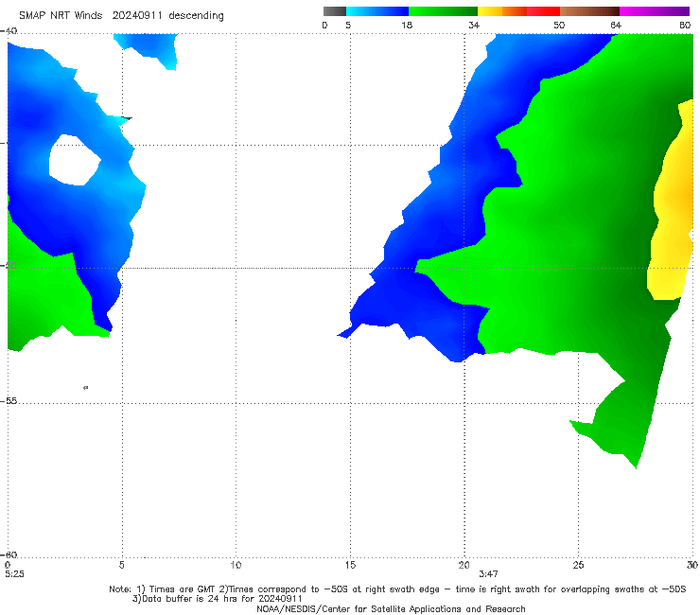Select the brown 50–64 color bar segment
This screenshot has width=700, height=615.
pos(589,11)
